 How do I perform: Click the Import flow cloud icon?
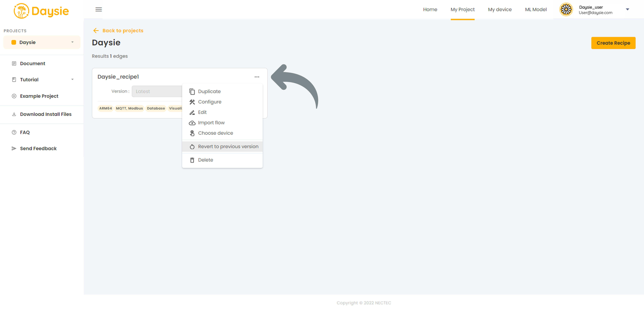tap(192, 123)
